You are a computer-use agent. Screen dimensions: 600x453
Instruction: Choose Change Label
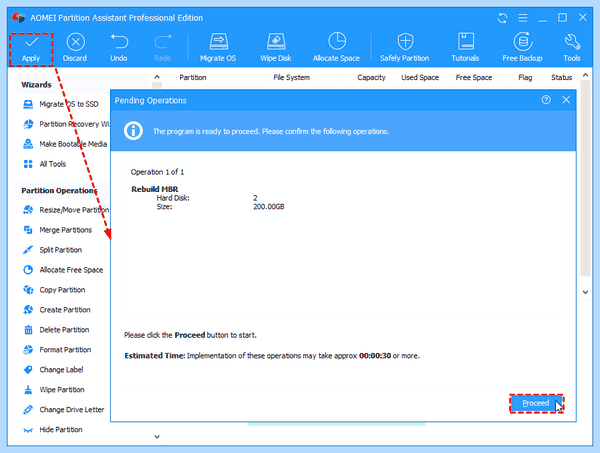[x=53, y=370]
